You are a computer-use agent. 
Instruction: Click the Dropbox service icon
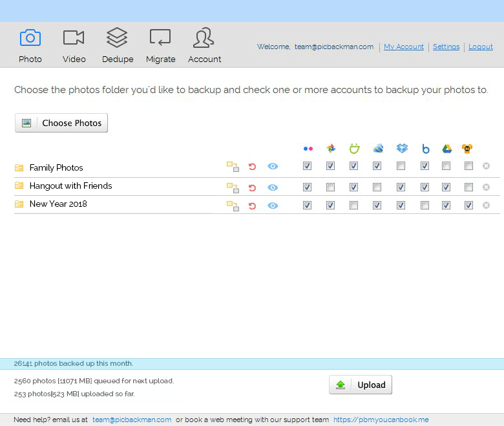point(402,148)
